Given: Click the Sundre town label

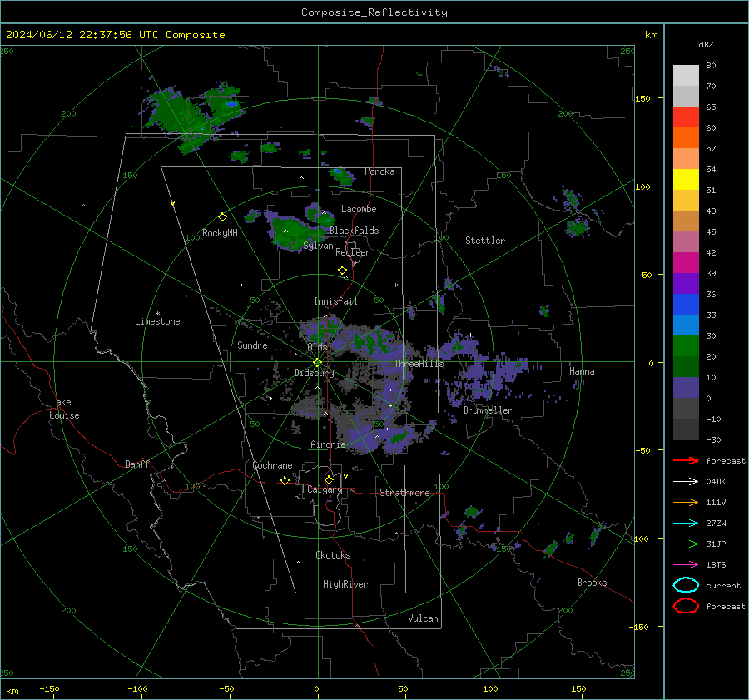Looking at the screenshot, I should [252, 345].
